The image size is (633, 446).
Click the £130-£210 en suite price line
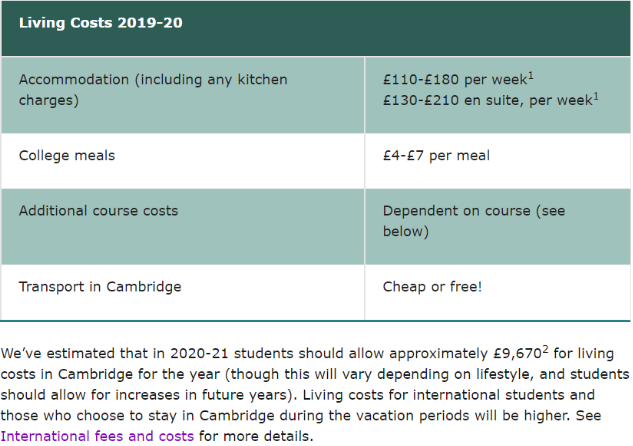click(488, 100)
